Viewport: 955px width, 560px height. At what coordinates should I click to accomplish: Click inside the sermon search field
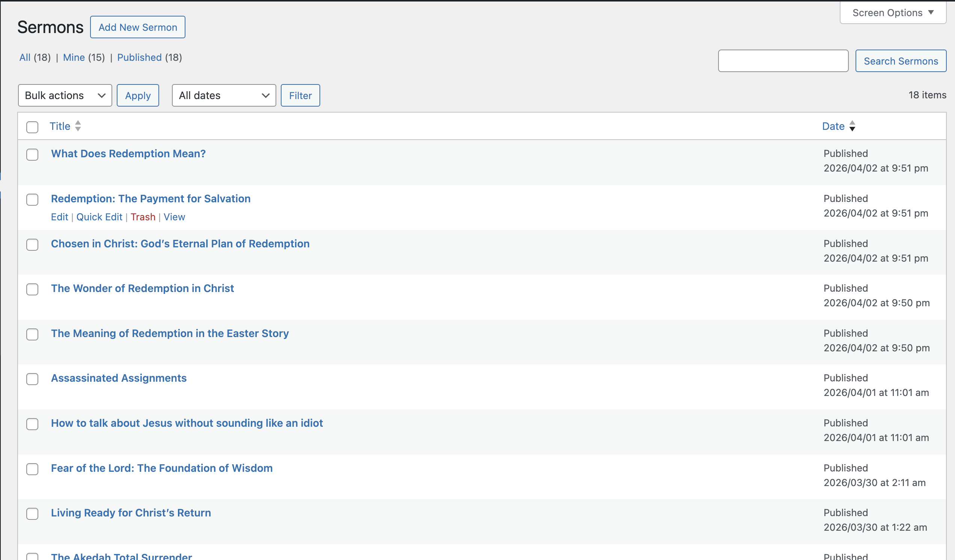[x=783, y=61]
